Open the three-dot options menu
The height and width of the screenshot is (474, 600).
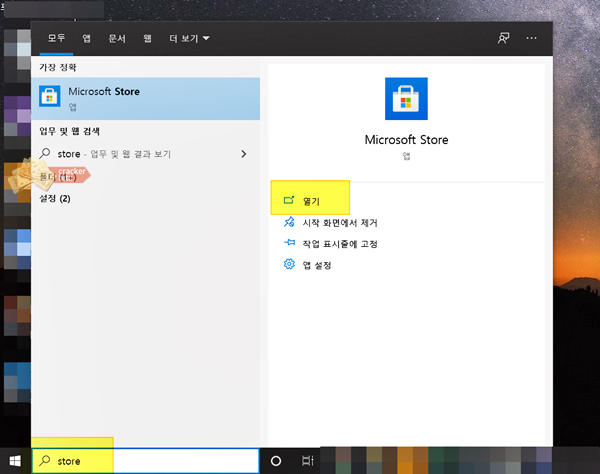[x=532, y=38]
